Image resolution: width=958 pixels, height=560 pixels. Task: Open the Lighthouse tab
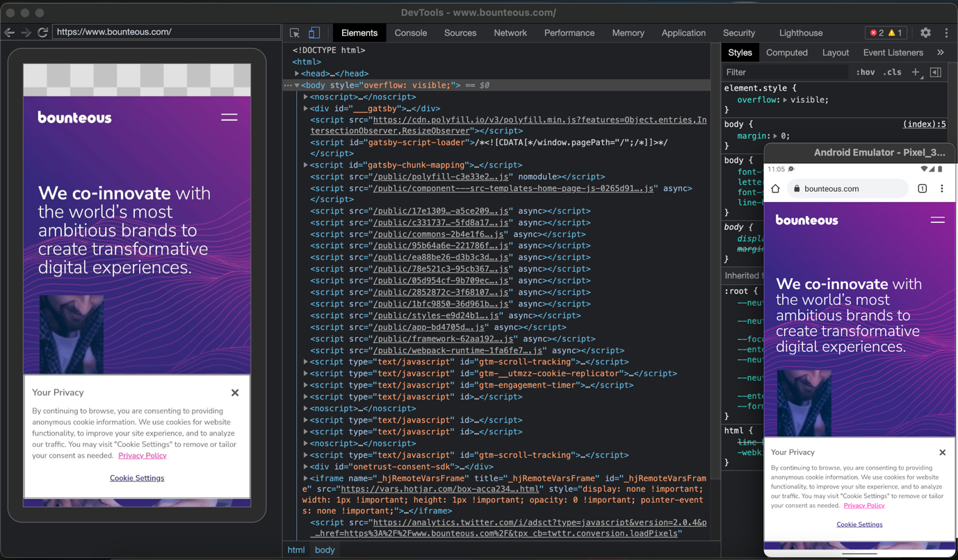coord(801,33)
